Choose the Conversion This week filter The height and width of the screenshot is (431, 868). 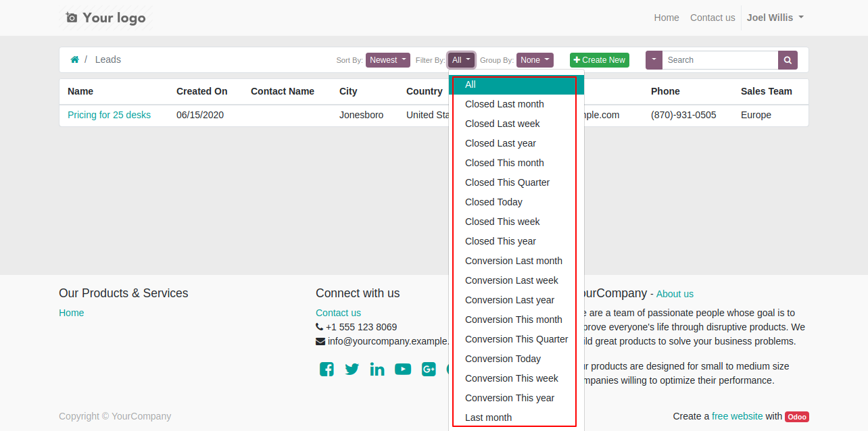click(516, 378)
